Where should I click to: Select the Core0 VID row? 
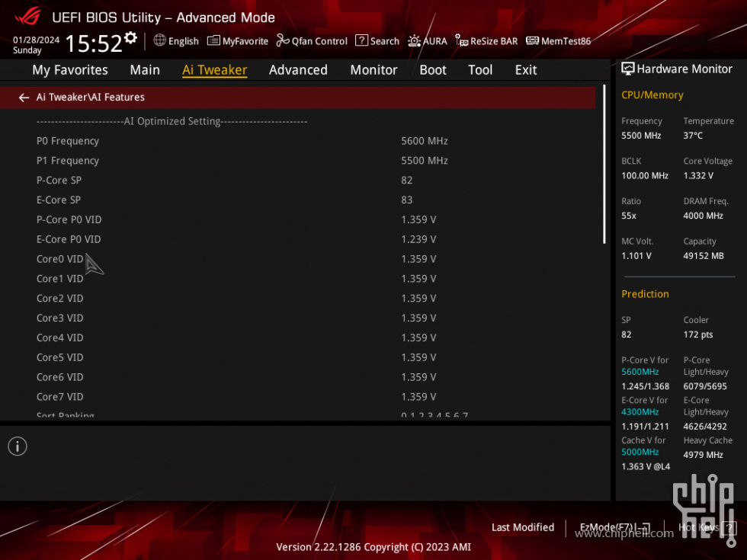click(298, 259)
